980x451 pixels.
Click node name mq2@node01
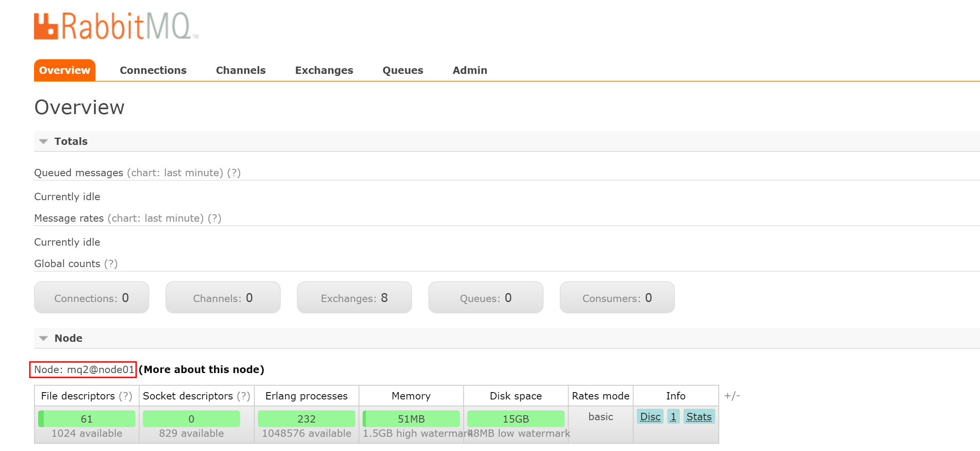click(x=101, y=369)
